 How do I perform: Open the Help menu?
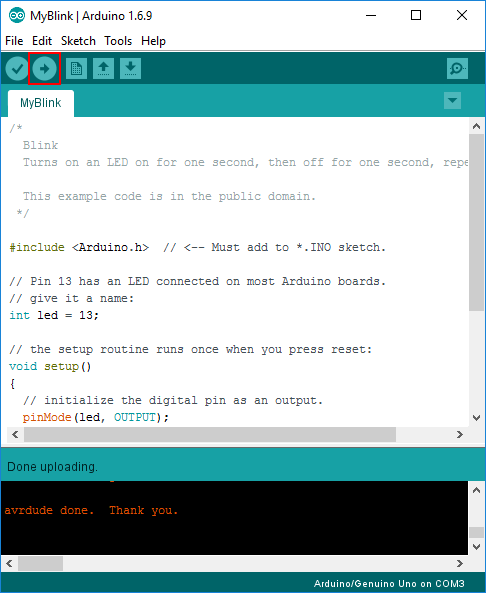coord(153,40)
